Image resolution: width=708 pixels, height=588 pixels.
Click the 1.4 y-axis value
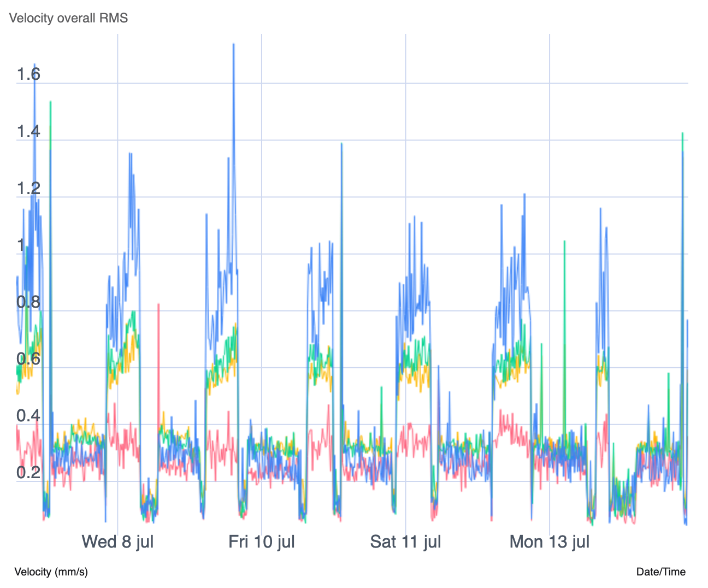click(28, 132)
